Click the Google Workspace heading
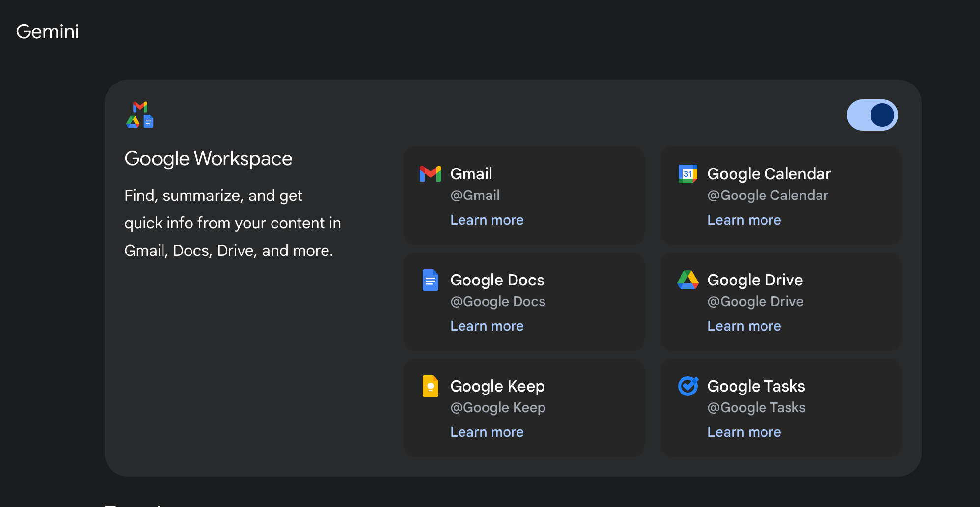 pos(208,159)
